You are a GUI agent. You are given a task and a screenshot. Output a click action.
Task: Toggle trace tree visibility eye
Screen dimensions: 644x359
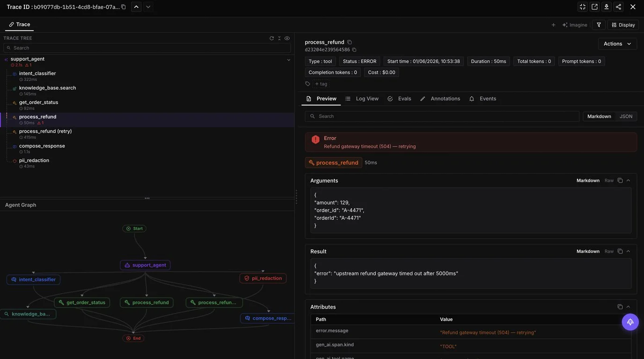pyautogui.click(x=287, y=38)
